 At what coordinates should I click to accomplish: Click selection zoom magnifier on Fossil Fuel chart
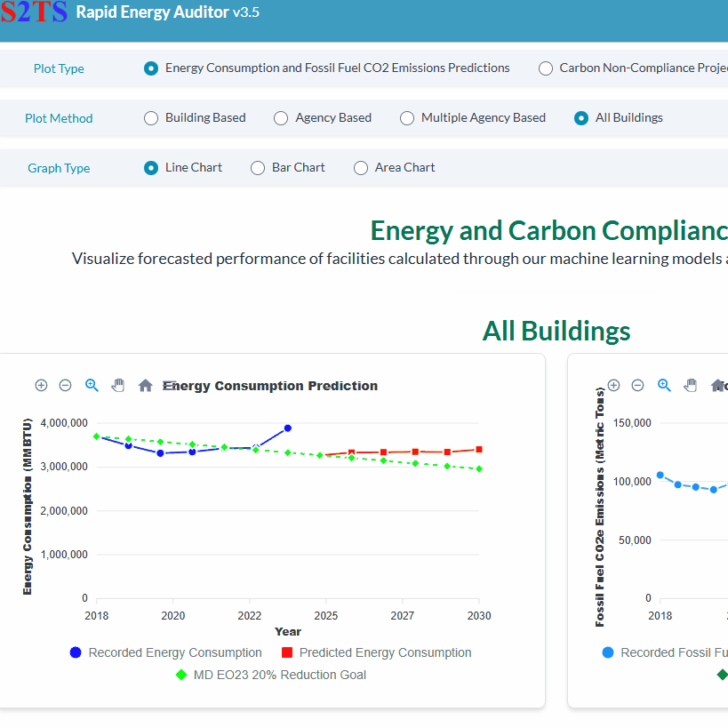(x=664, y=385)
